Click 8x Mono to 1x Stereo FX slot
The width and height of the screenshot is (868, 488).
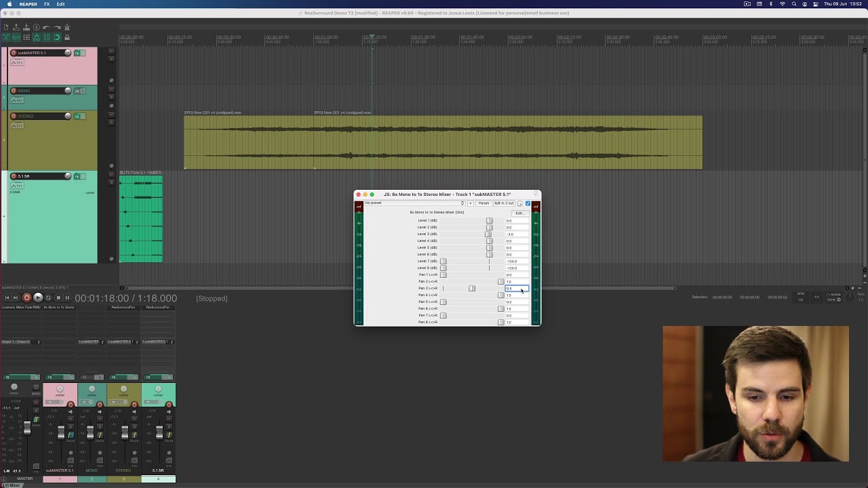(60, 307)
